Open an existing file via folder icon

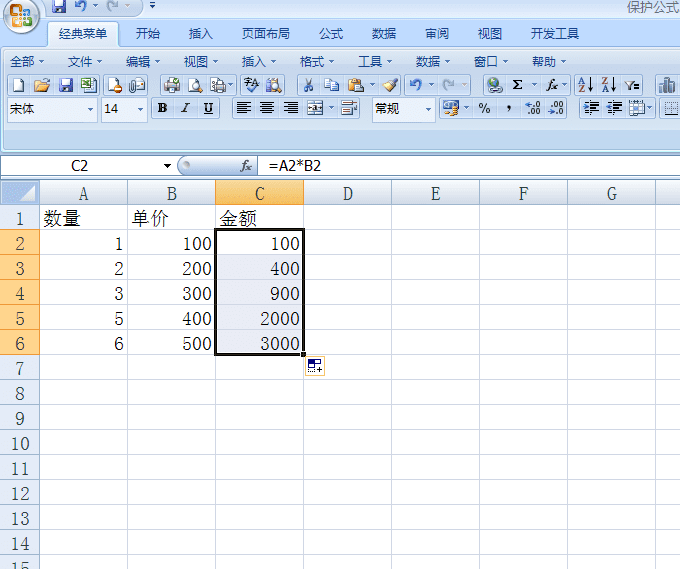tap(42, 85)
